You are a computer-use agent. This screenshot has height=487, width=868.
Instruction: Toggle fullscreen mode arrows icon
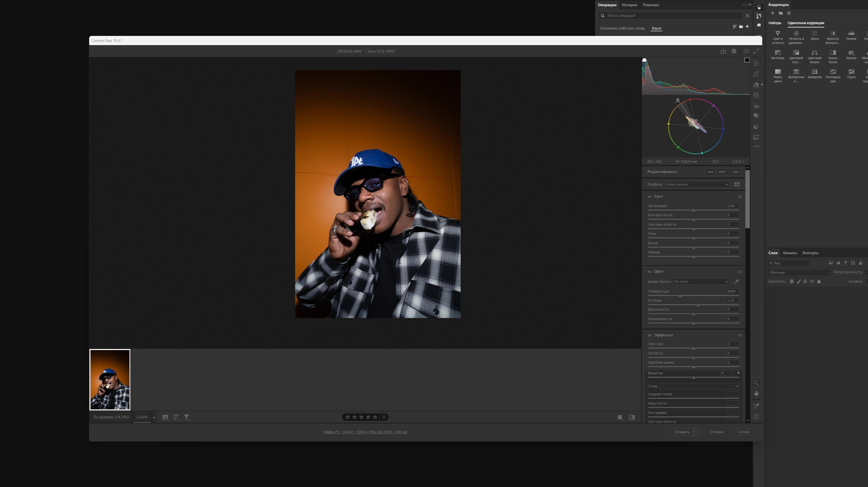pyautogui.click(x=756, y=51)
